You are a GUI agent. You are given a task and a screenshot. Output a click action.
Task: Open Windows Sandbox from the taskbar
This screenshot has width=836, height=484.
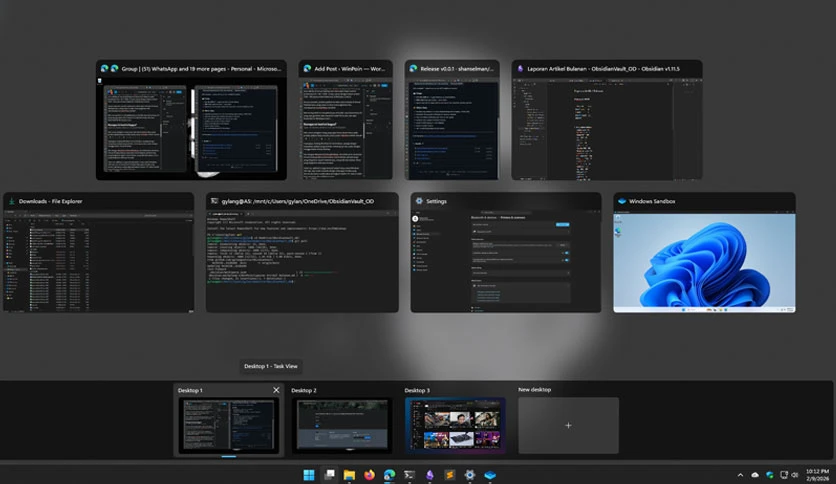pyautogui.click(x=490, y=474)
